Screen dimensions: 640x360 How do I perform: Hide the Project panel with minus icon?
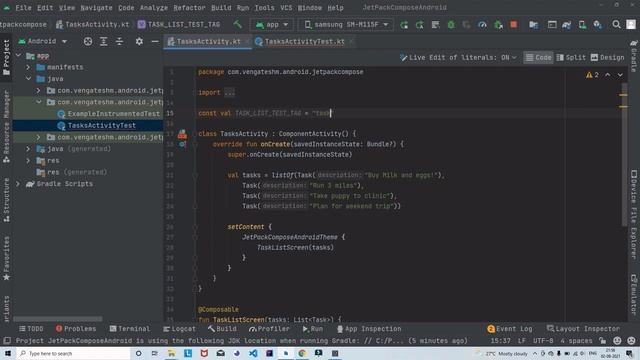(x=155, y=41)
